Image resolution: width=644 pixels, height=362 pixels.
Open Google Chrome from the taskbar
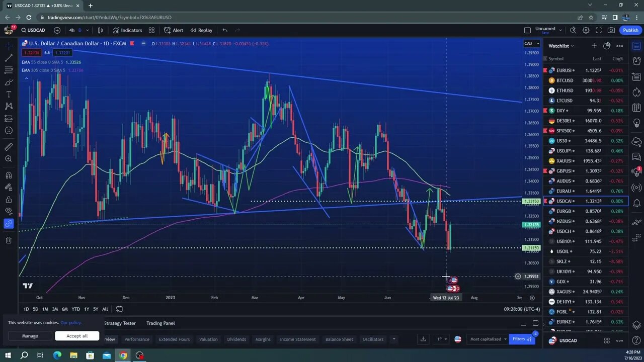123,355
